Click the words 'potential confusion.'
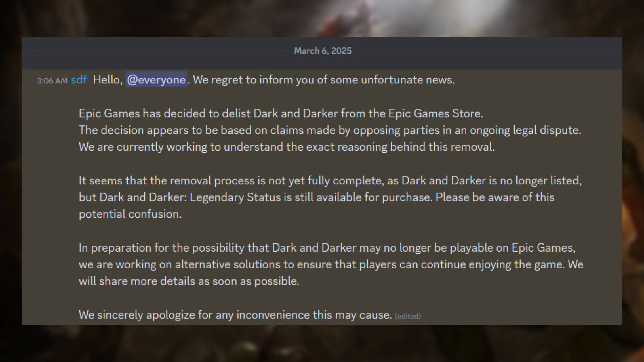 point(130,214)
